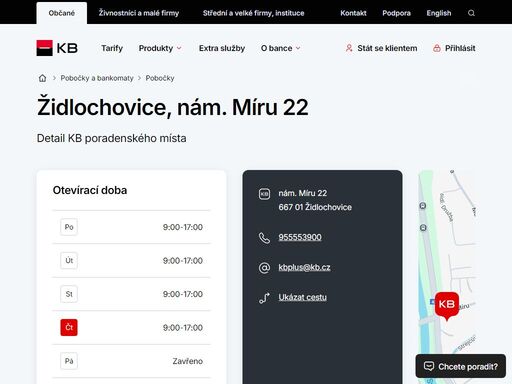The height and width of the screenshot is (384, 512).
Task: Click the upper transit stop map icon
Action: 423,206
